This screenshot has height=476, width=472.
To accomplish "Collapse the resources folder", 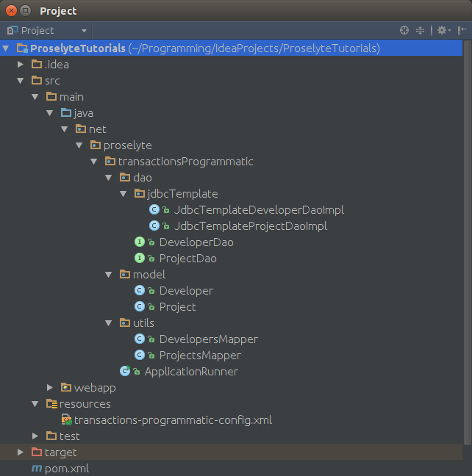I will coord(35,404).
